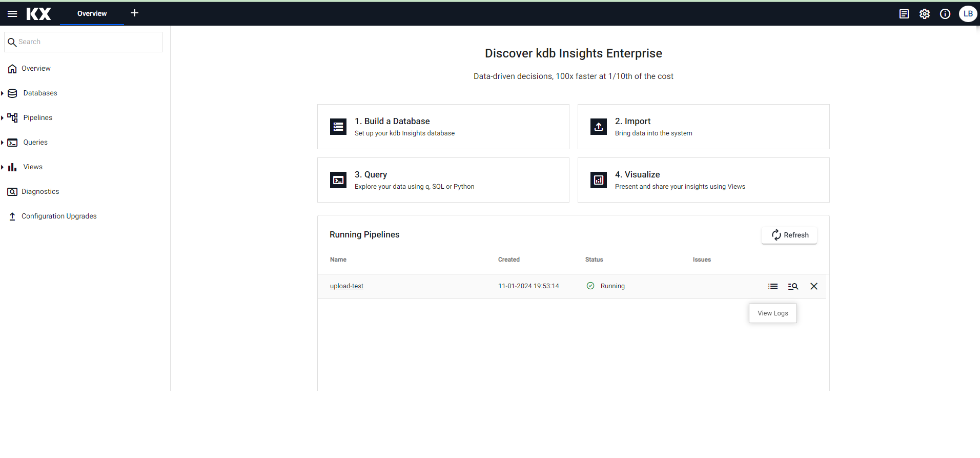Click the Pipelines flow icon
The width and height of the screenshot is (980, 458).
point(13,118)
